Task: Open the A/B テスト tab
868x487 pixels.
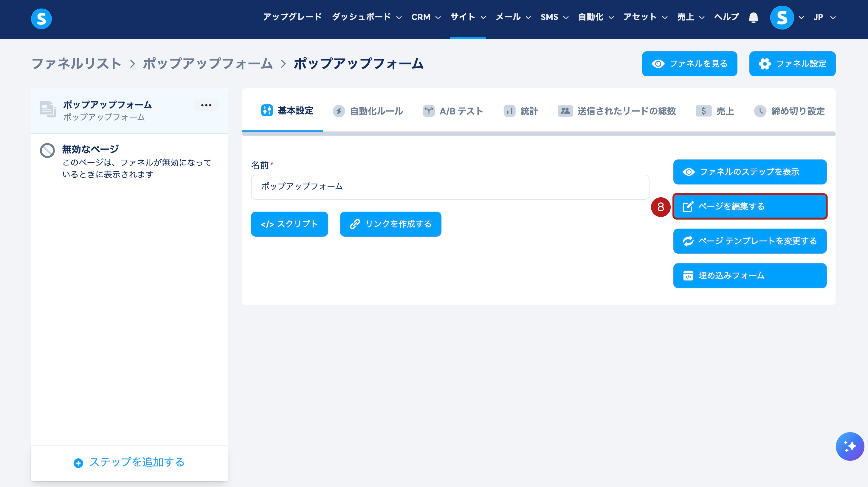Action: 453,111
